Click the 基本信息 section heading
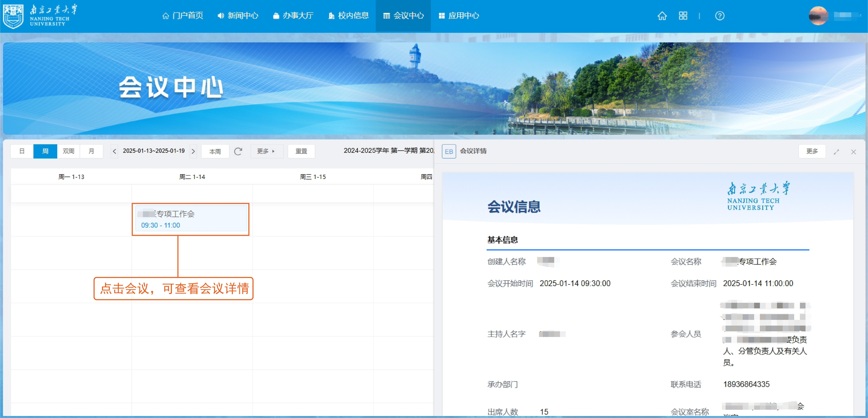868x418 pixels. click(503, 240)
